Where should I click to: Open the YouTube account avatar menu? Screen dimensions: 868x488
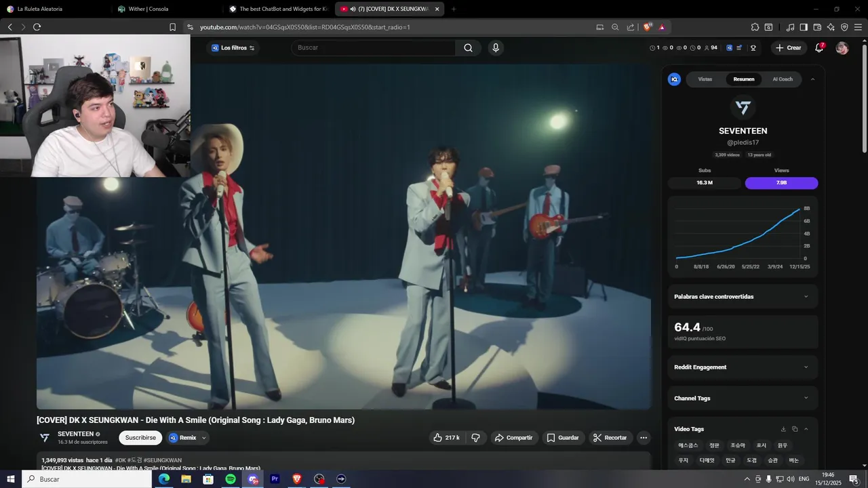tap(842, 48)
